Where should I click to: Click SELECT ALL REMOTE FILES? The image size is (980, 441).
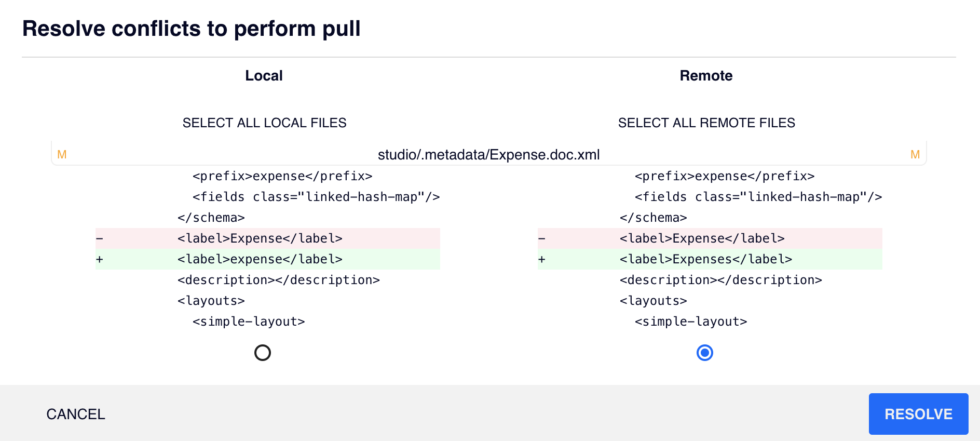tap(706, 123)
